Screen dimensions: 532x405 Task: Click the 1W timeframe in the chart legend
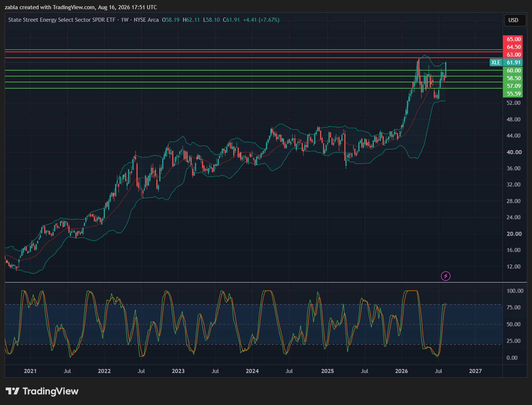coord(125,20)
